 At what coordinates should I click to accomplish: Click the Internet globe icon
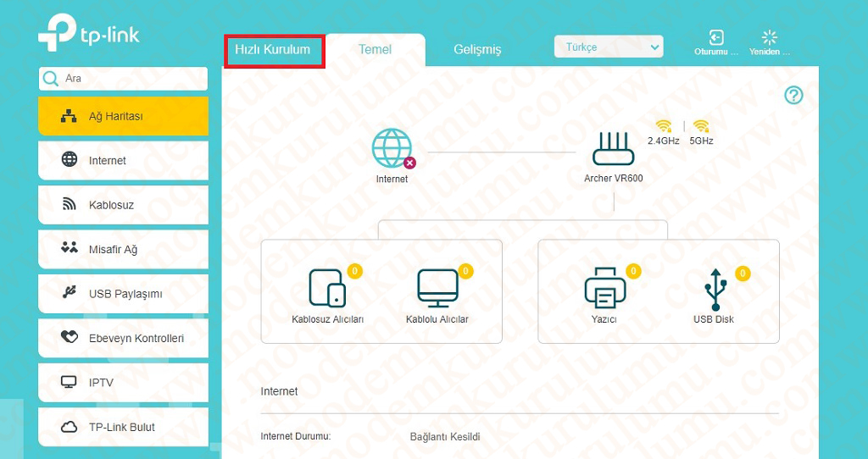tap(392, 148)
